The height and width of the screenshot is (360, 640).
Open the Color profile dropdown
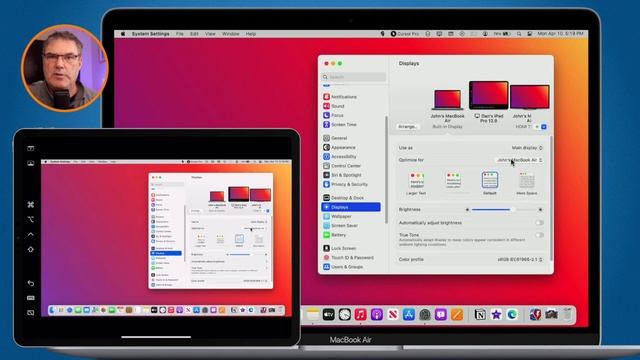click(520, 260)
